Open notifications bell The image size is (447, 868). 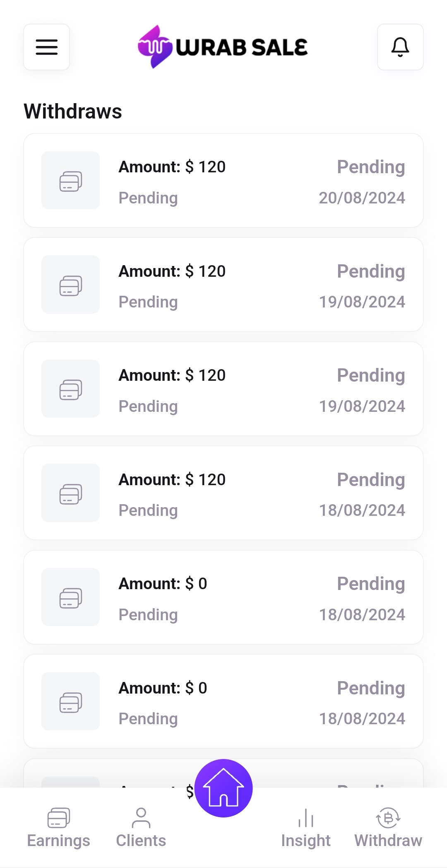tap(400, 47)
